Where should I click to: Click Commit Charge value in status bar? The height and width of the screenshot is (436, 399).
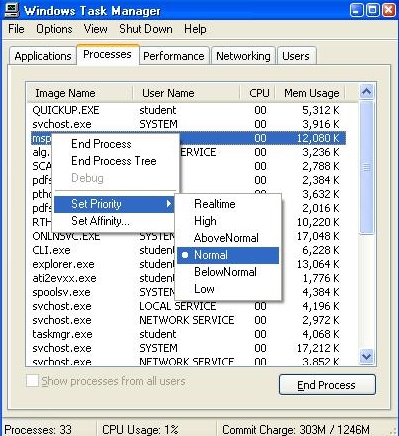[296, 429]
